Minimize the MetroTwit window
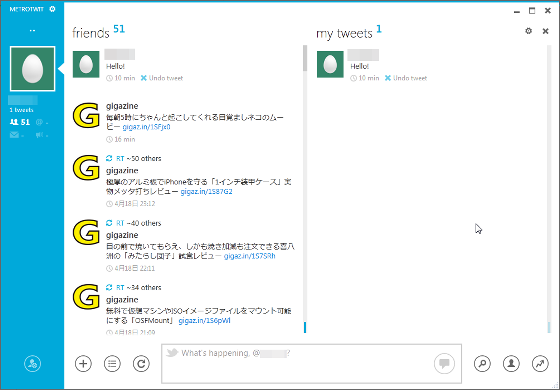Viewport: 560px width, 390px height. tap(517, 11)
